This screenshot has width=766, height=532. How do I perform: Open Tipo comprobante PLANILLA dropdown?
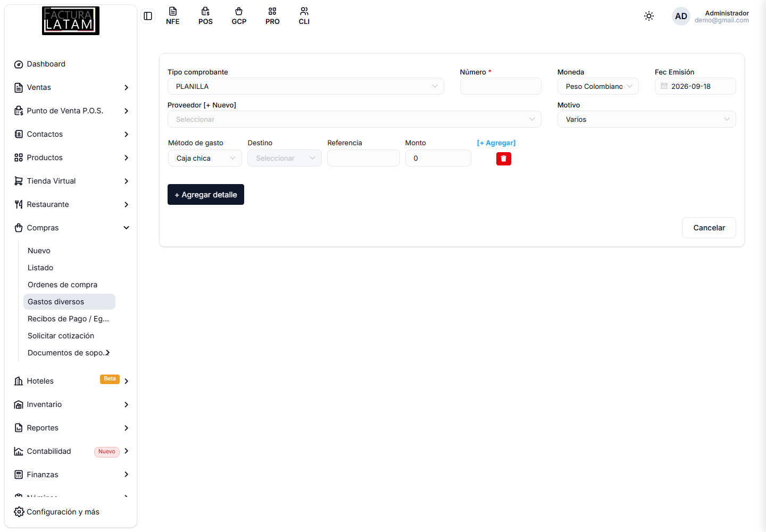(x=306, y=86)
